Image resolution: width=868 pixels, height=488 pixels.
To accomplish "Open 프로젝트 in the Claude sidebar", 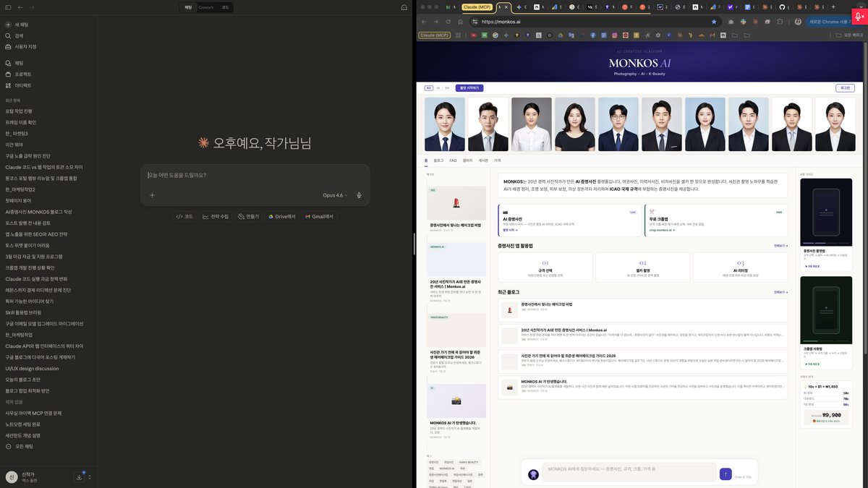I will click(x=18, y=74).
